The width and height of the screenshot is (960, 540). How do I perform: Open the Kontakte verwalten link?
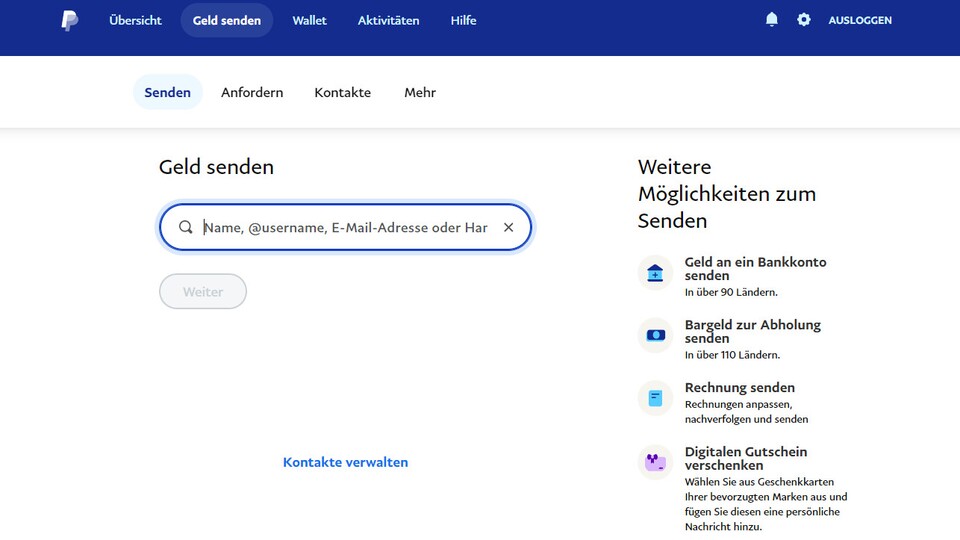click(345, 462)
